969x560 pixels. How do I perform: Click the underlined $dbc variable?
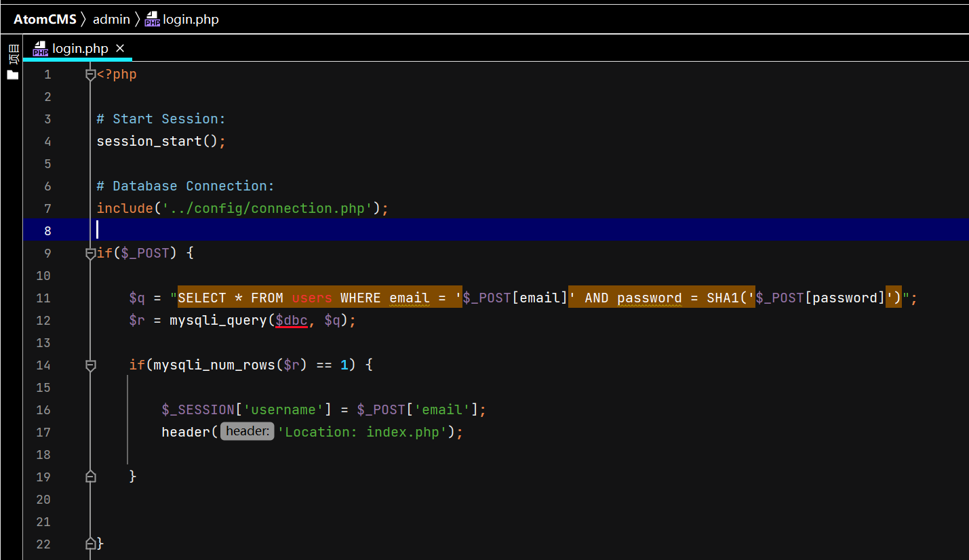292,320
